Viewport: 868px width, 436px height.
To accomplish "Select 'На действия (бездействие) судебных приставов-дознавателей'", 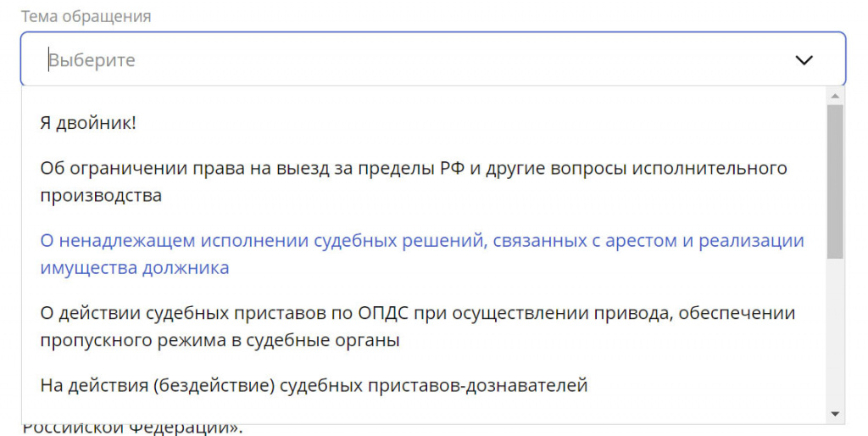I will coord(424,384).
